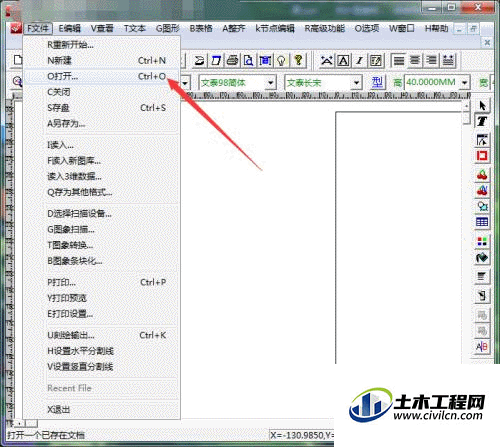Choose V设置竖直分割线 menu entry
This screenshot has width=500, height=447.
click(x=103, y=367)
